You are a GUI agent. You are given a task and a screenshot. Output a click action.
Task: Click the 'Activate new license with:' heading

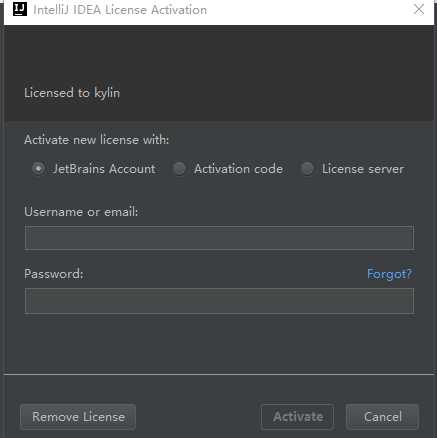click(97, 140)
